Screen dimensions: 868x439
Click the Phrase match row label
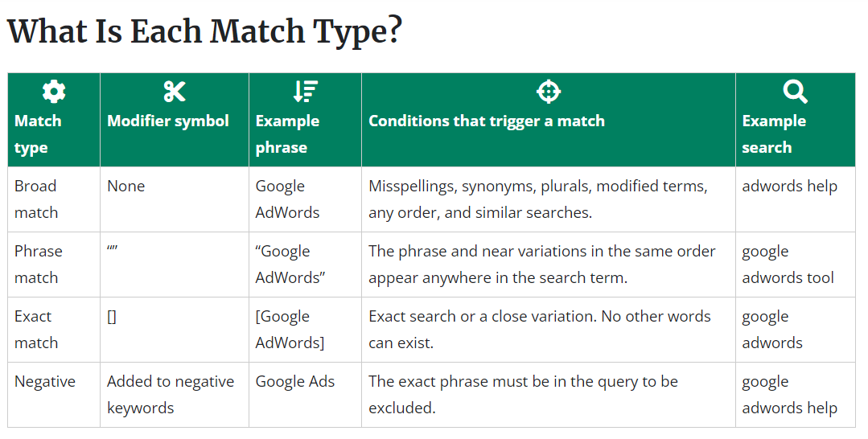pyautogui.click(x=38, y=264)
